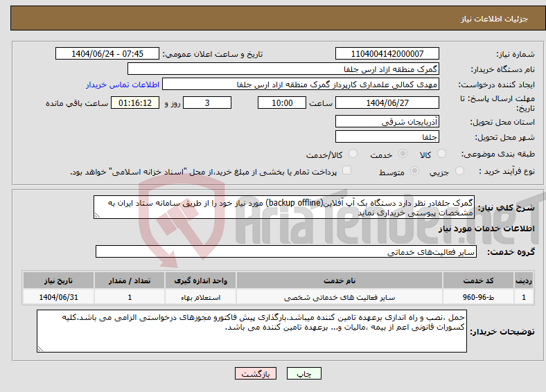The image size is (546, 392).
Task: Click the مهلت ارسال پاسخ label
Action: [497, 103]
